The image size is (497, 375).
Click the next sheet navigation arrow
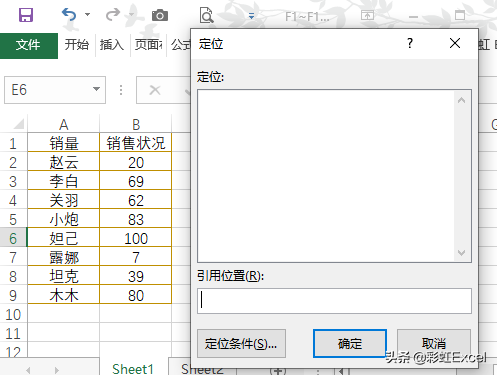tap(57, 370)
